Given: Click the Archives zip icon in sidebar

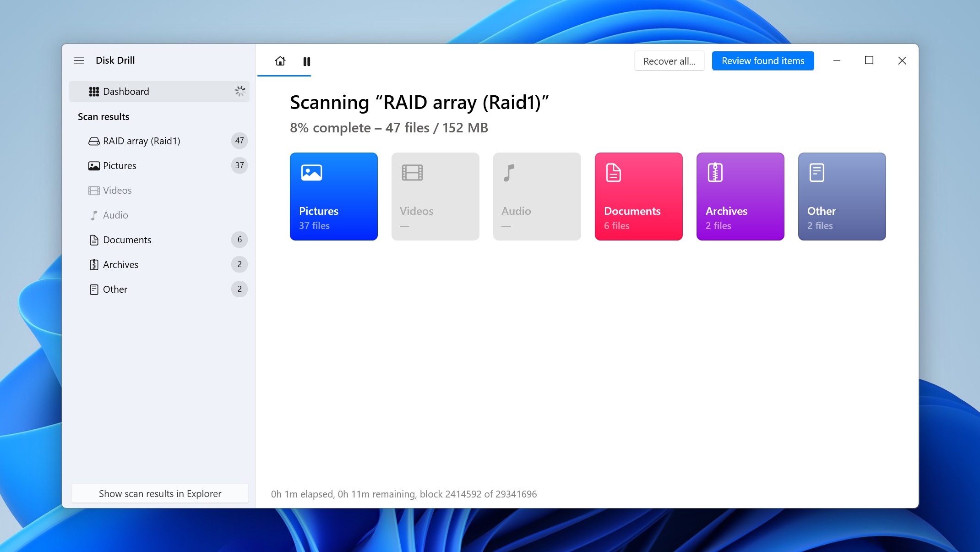Looking at the screenshot, I should 93,264.
